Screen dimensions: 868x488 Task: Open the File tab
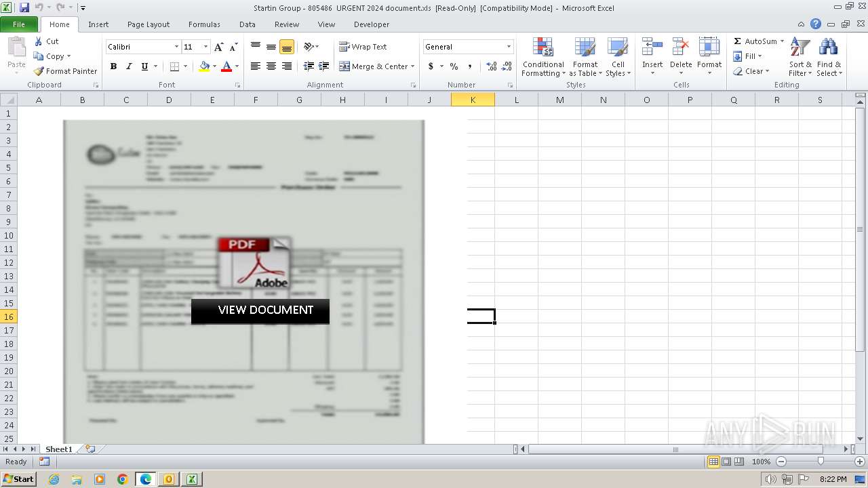(19, 24)
